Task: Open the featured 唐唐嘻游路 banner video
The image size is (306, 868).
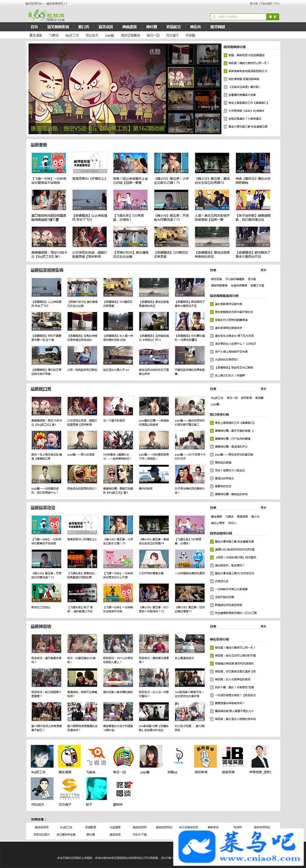Action: click(x=98, y=89)
